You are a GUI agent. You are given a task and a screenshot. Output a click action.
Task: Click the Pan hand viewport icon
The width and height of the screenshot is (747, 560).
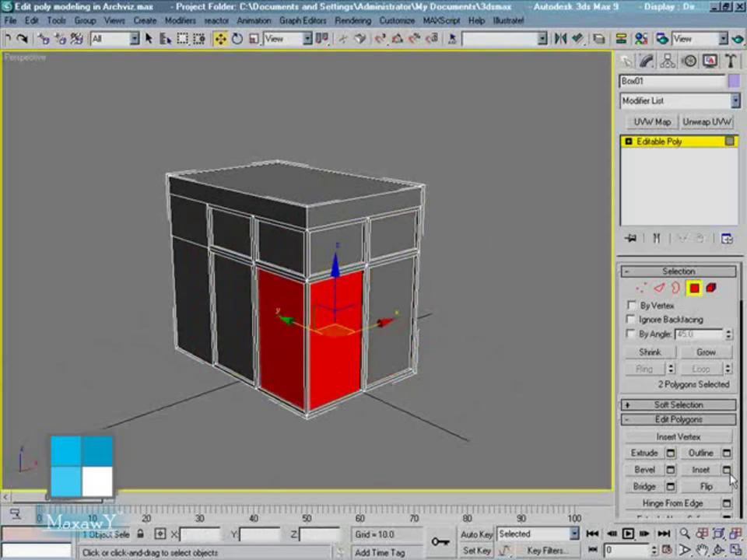(702, 551)
